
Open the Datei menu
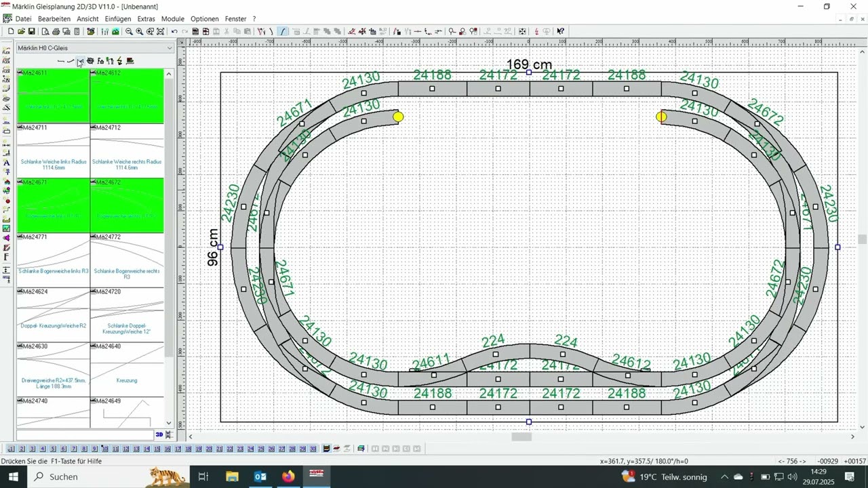click(x=23, y=19)
